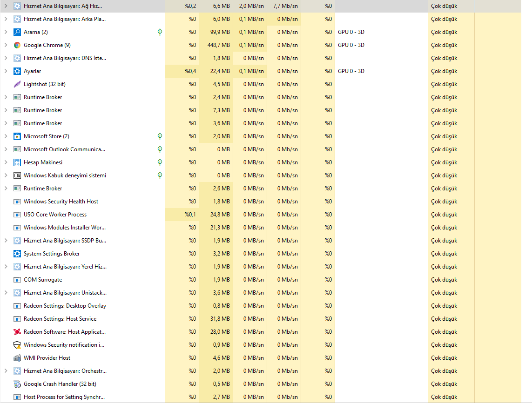
Task: Click the leaf icon beside Microsoft Outlook Communica...
Action: click(x=160, y=149)
